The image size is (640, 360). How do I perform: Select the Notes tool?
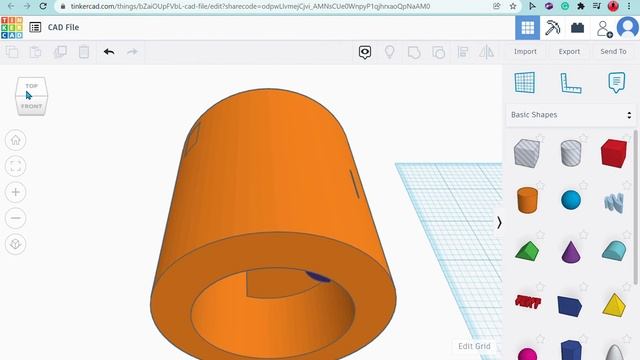pyautogui.click(x=616, y=82)
